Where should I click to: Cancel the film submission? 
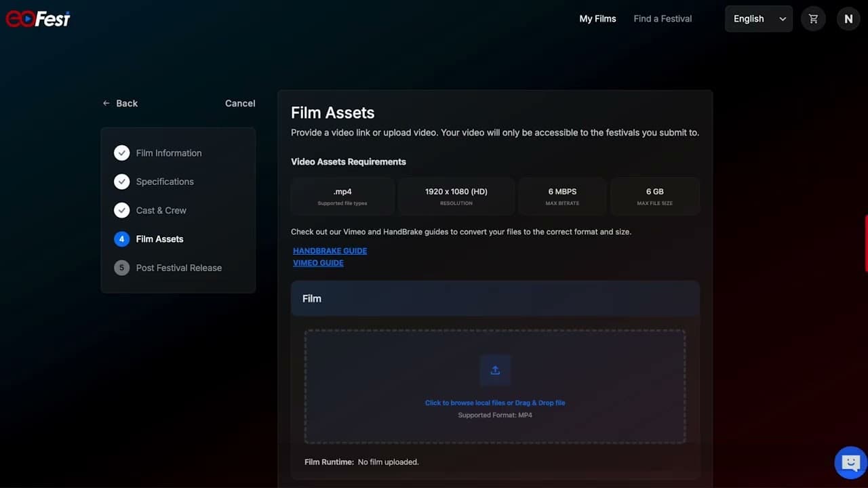[x=240, y=104]
